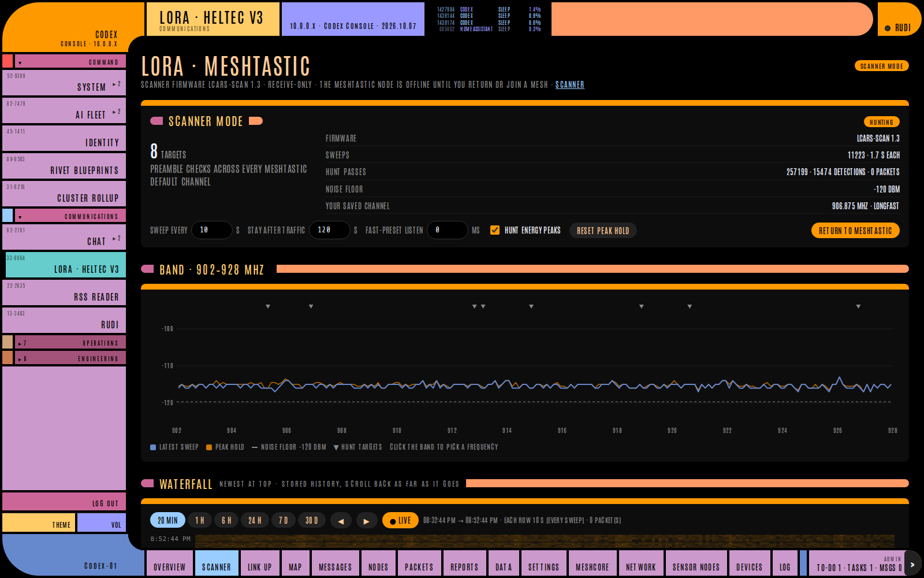Select the 7 D time range
Image resolution: width=924 pixels, height=578 pixels.
284,521
